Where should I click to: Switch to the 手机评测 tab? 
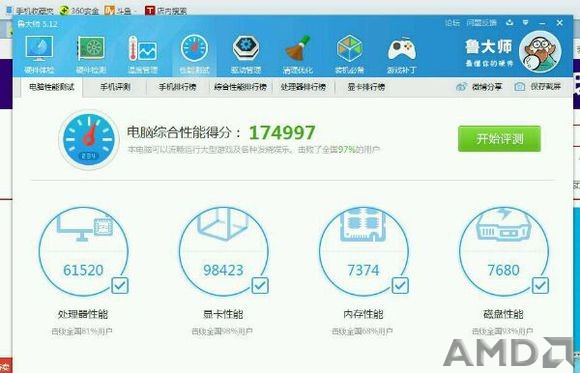pos(115,87)
